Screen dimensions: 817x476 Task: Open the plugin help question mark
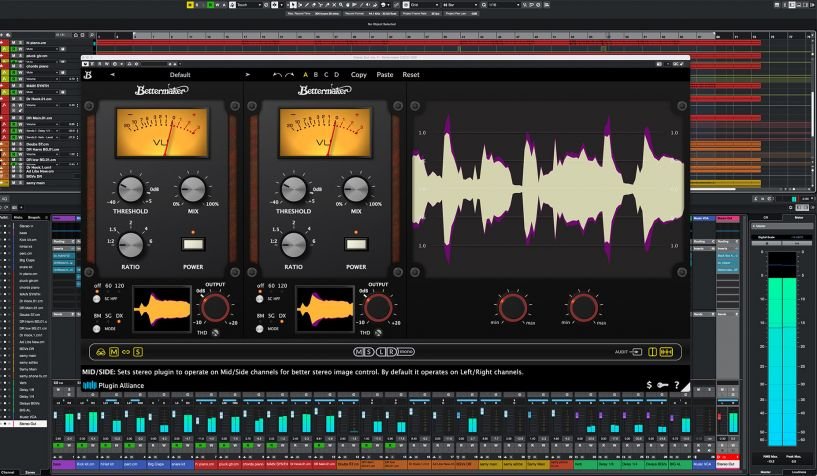point(677,385)
